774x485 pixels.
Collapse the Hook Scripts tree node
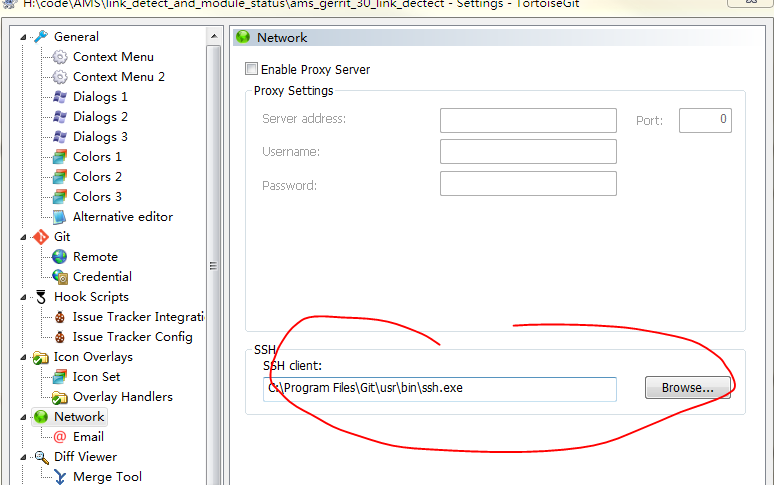pos(23,298)
